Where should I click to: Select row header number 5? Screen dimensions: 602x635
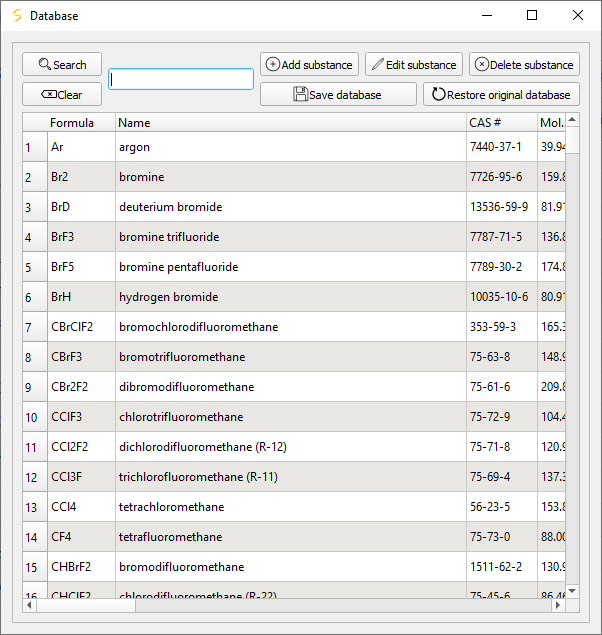35,267
